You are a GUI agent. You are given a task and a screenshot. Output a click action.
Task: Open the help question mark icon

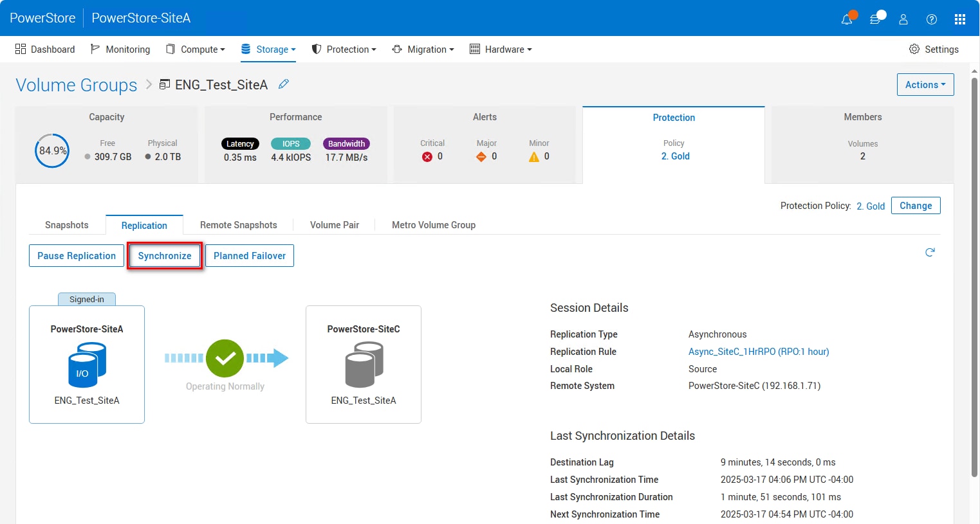[932, 19]
